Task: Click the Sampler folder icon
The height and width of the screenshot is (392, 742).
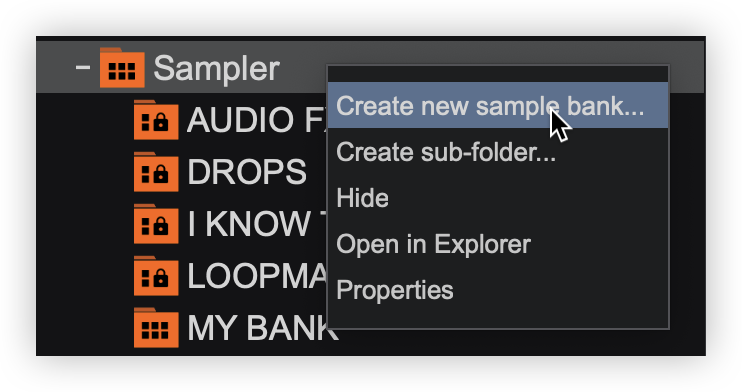Action: tap(122, 68)
